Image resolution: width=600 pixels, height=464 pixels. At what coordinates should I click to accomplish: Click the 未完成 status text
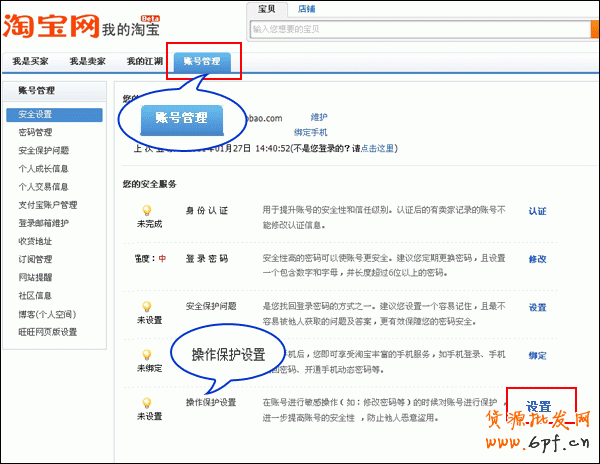pos(150,224)
